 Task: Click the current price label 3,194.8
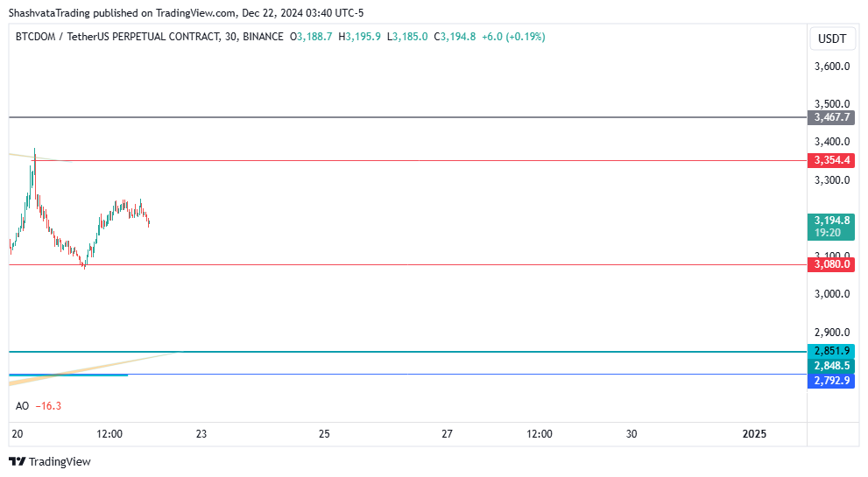coord(831,221)
